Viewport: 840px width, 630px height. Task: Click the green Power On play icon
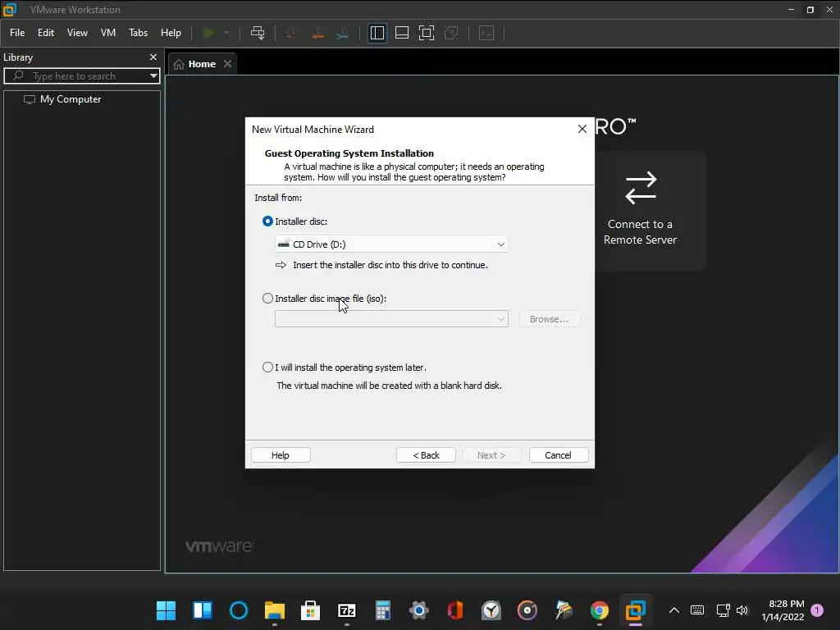click(x=208, y=33)
